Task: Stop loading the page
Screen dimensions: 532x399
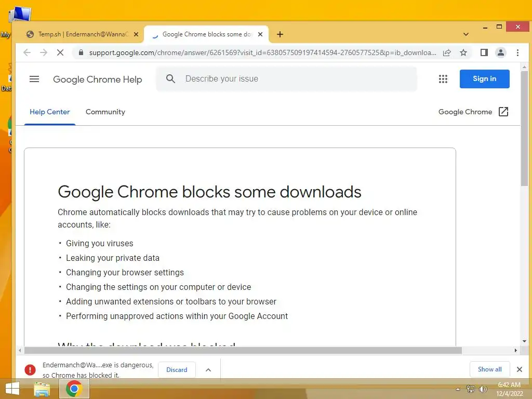Action: click(x=60, y=52)
